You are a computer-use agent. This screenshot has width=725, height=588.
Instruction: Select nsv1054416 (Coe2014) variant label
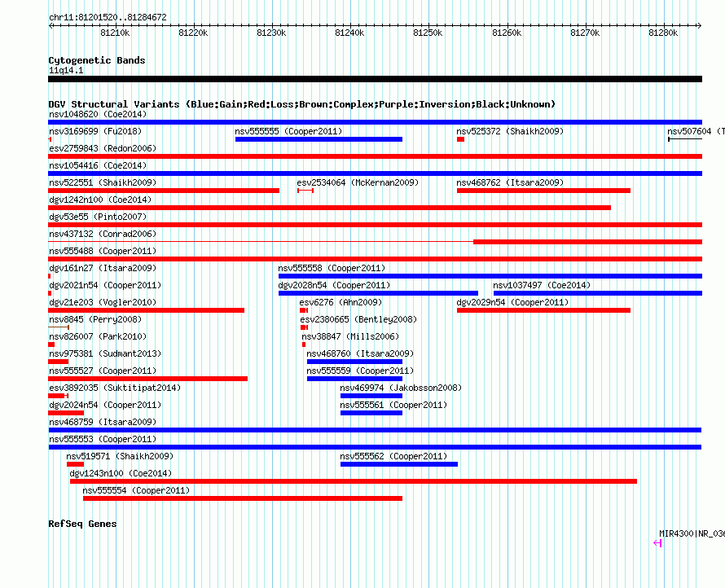click(98, 165)
